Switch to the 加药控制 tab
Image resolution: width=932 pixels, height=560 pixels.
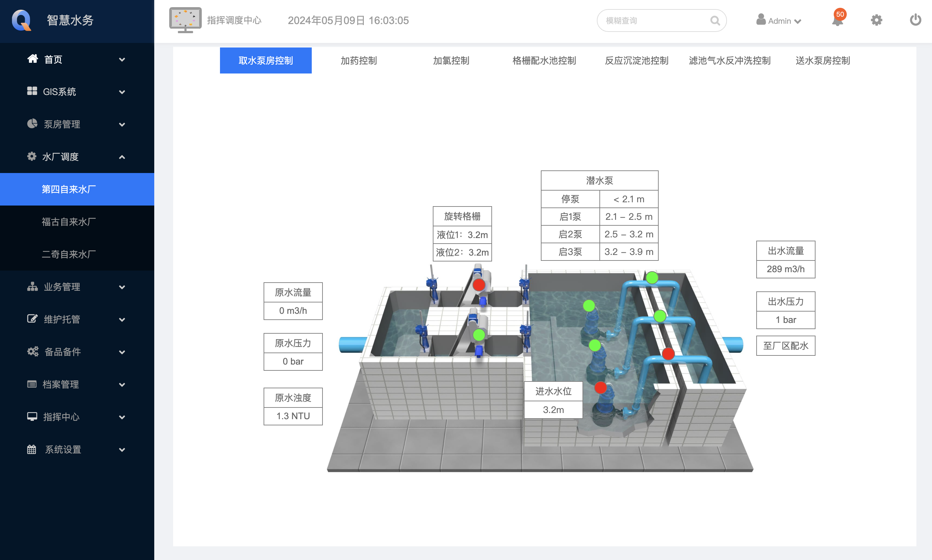tap(358, 60)
